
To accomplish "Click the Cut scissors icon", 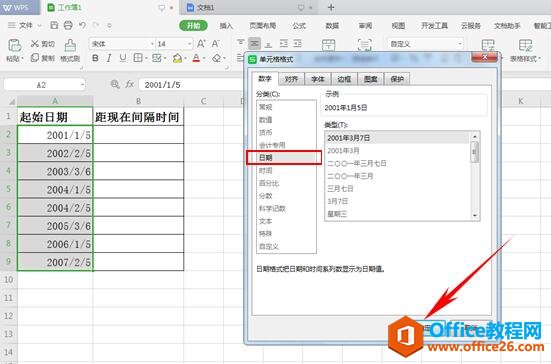I will [x=34, y=44].
